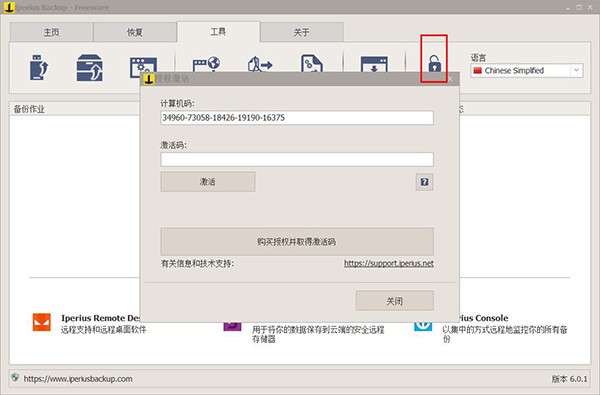Select the 工具 tab
Screen dimensions: 600x395
pyautogui.click(x=218, y=31)
